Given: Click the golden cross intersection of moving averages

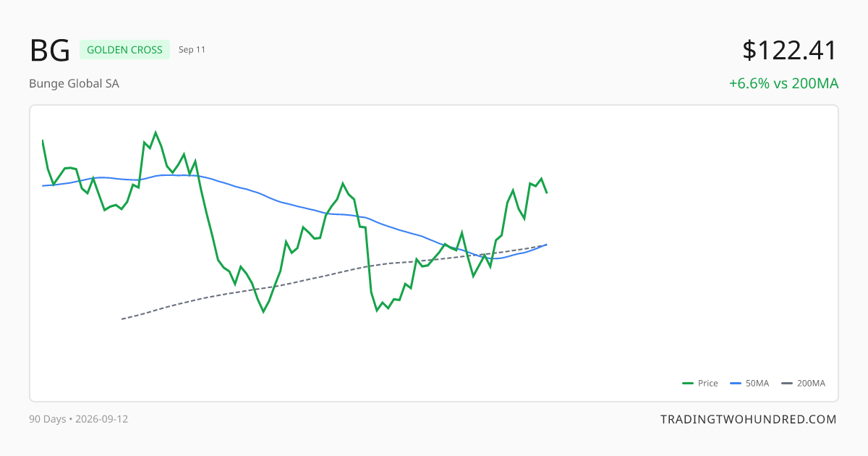Looking at the screenshot, I should [545, 245].
